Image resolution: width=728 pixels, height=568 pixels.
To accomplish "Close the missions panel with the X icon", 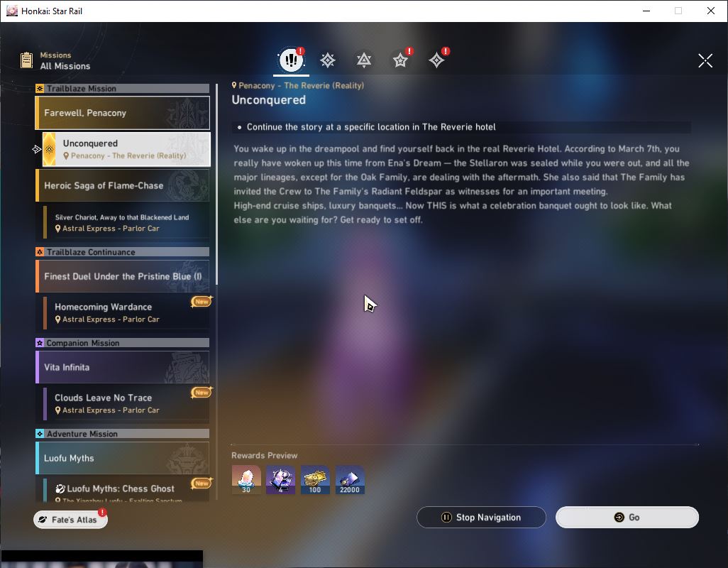I will 705,60.
